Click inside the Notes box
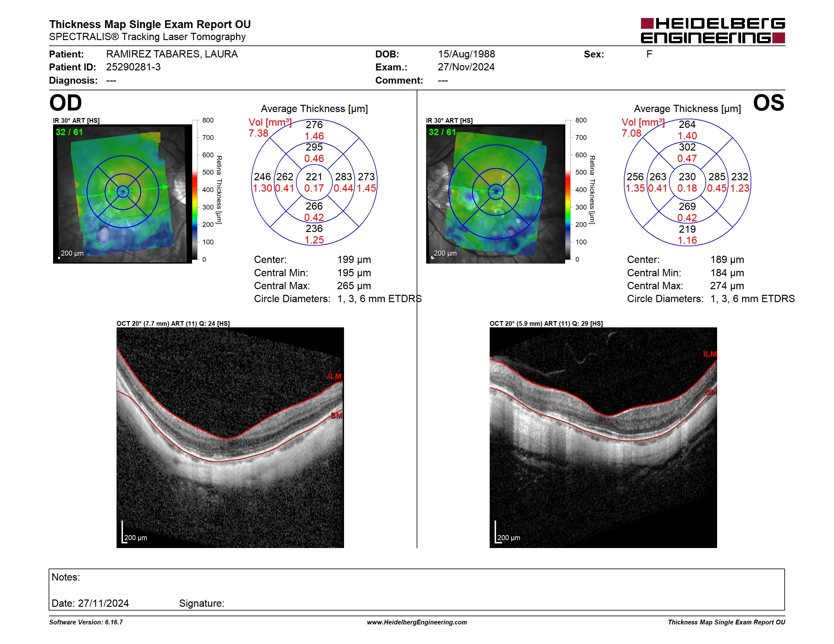The width and height of the screenshot is (834, 644). [417, 589]
